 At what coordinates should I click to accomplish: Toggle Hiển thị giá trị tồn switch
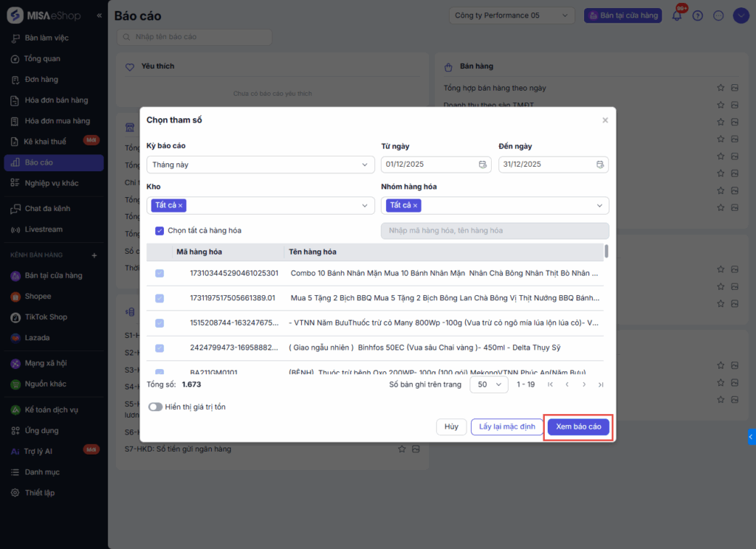tap(155, 407)
